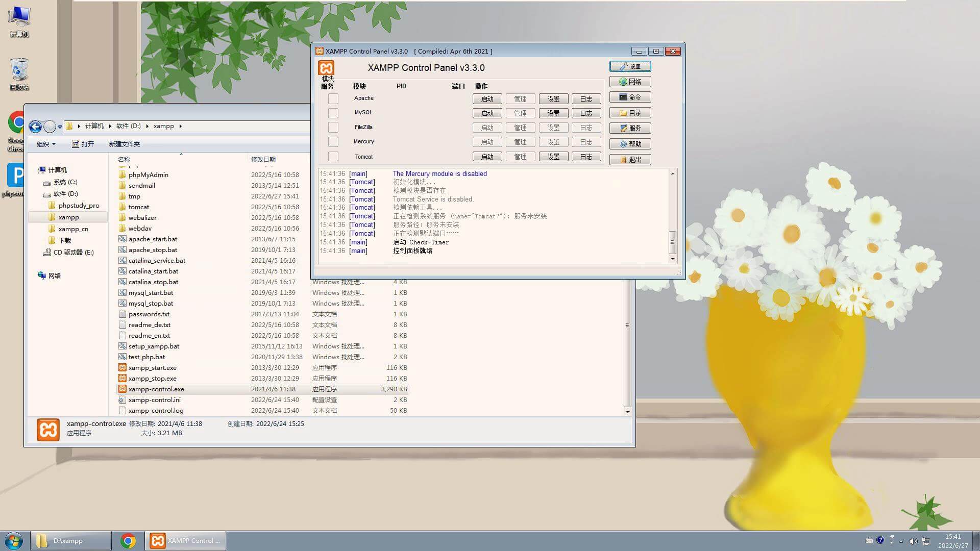980x551 pixels.
Task: Toggle Tomcat service checkbox
Action: click(333, 157)
